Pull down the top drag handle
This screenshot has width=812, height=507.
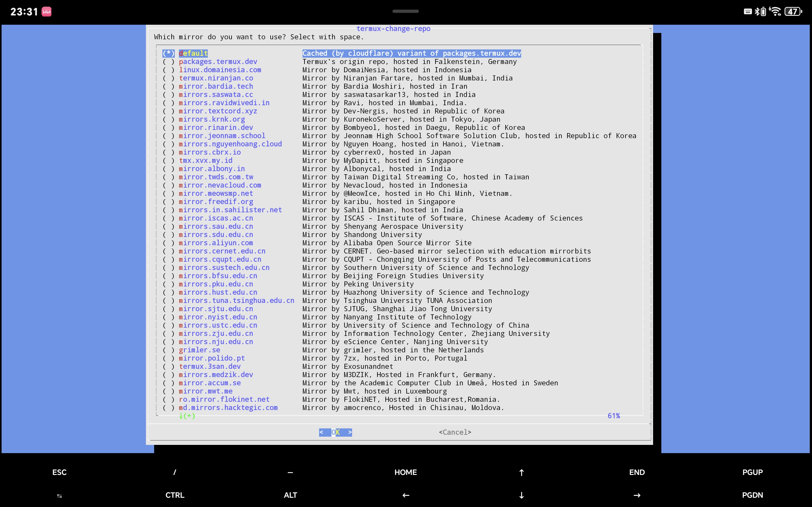coord(405,11)
